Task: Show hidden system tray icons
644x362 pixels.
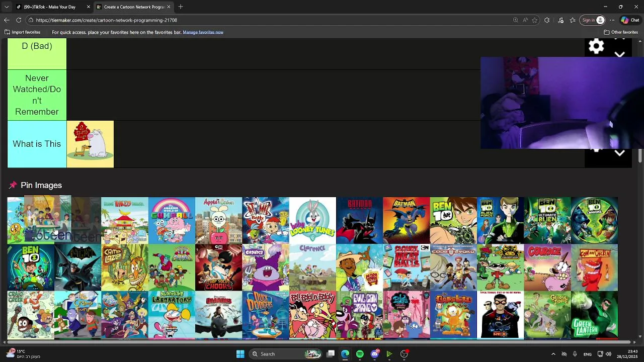Action: click(553, 354)
